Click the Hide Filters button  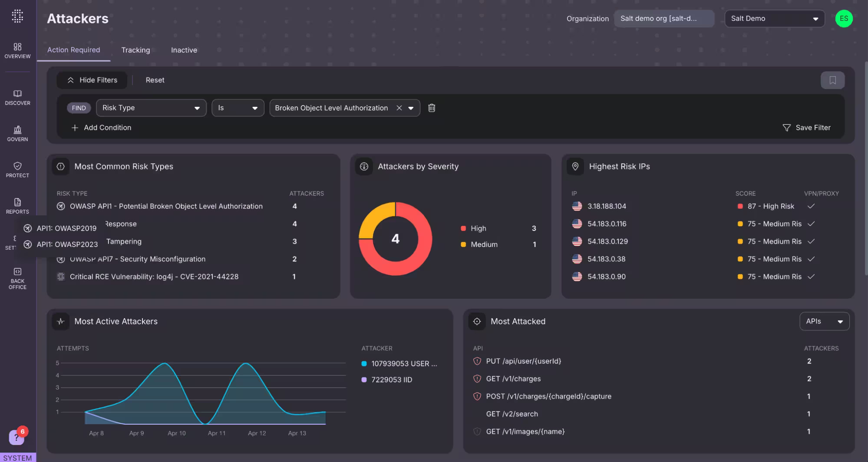click(x=92, y=80)
